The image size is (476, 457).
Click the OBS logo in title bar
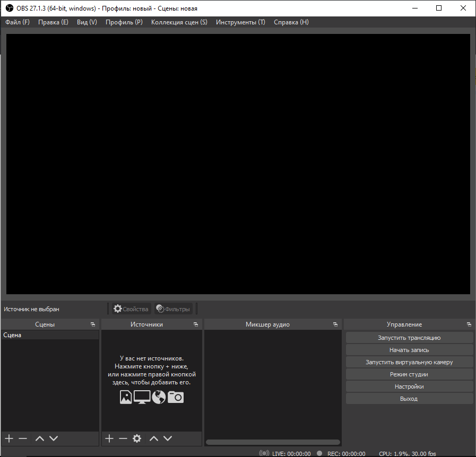tap(10, 8)
